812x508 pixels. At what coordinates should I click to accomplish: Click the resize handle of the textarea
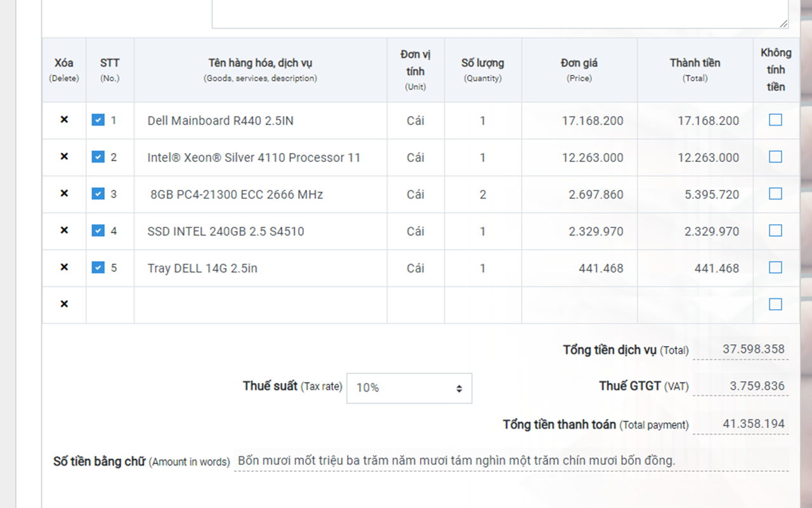pyautogui.click(x=784, y=23)
